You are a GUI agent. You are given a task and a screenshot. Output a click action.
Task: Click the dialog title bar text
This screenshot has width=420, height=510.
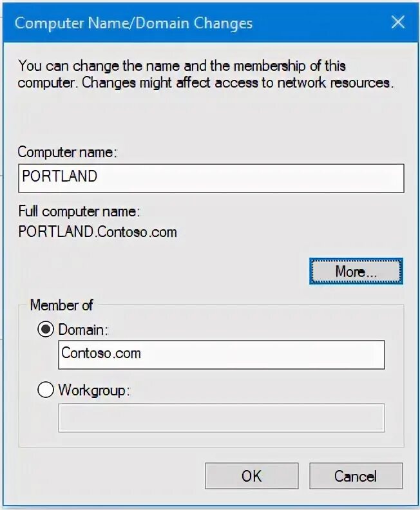pyautogui.click(x=133, y=23)
